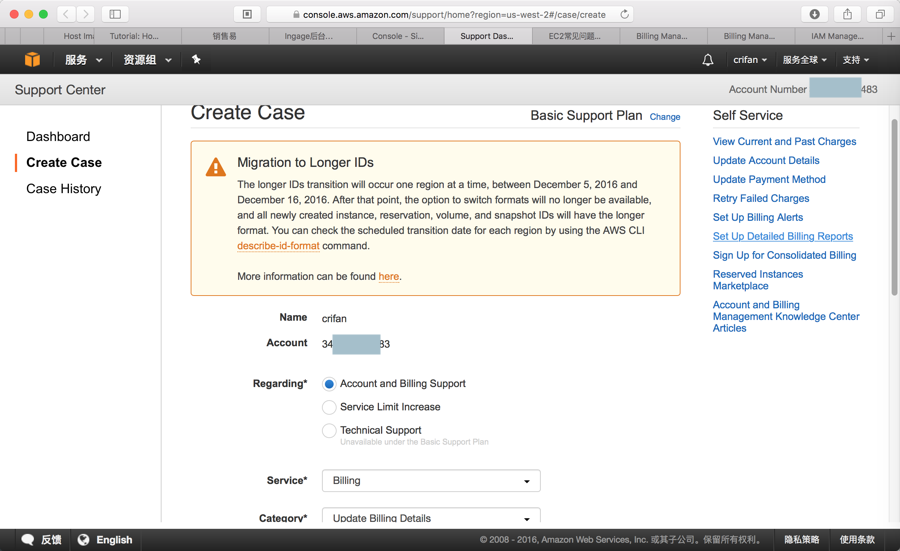Click the describe-id-format link
Viewport: 900px width, 551px height.
pyautogui.click(x=278, y=246)
